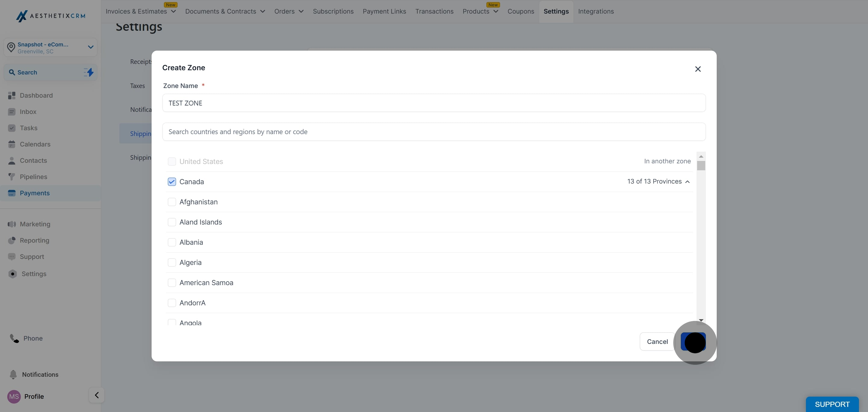Open the Marketing megaphone icon
Image resolution: width=868 pixels, height=412 pixels.
pyautogui.click(x=12, y=224)
